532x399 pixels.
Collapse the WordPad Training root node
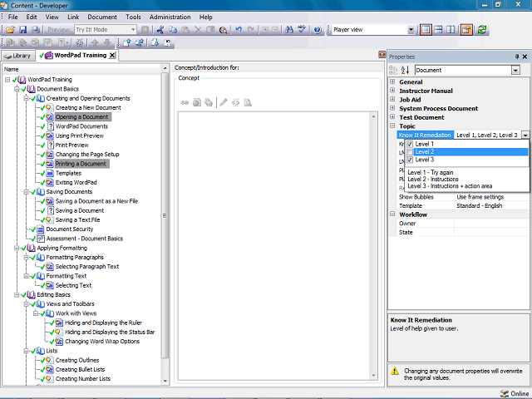[7, 80]
